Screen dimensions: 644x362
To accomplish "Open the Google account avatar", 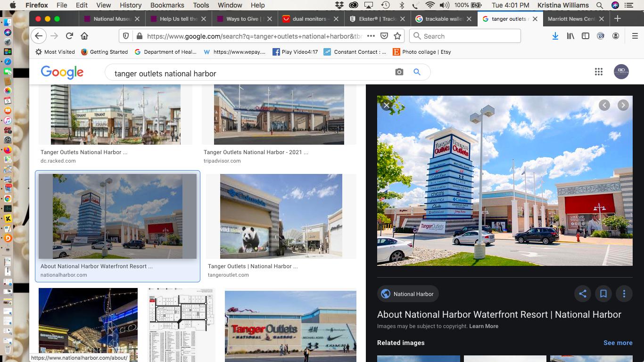I will coord(621,72).
